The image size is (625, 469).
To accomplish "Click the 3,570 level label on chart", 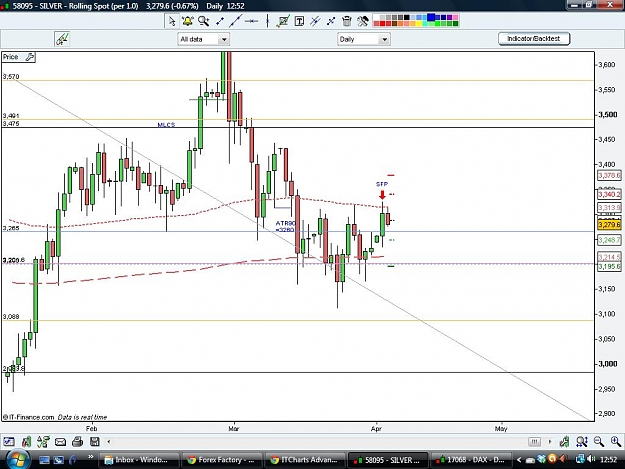I will [11, 76].
